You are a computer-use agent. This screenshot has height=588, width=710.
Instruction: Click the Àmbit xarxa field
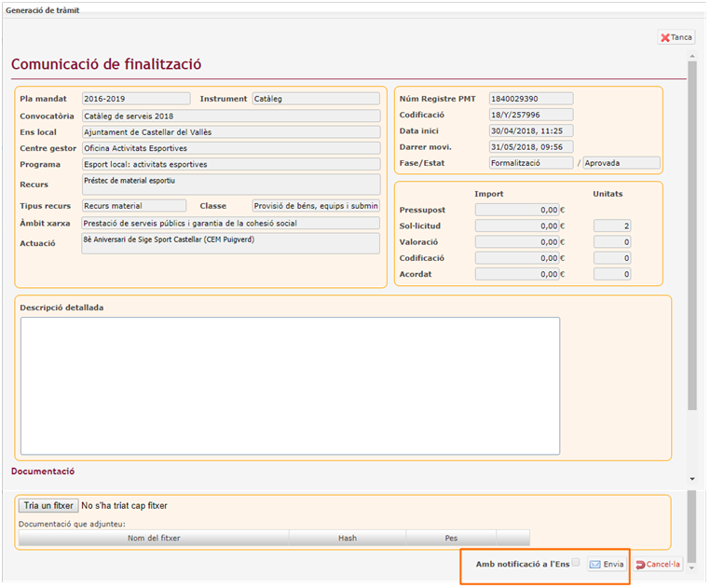(230, 223)
